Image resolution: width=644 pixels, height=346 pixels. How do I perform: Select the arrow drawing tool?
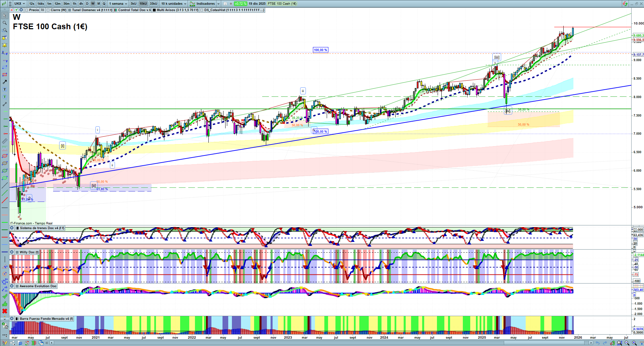5,82
